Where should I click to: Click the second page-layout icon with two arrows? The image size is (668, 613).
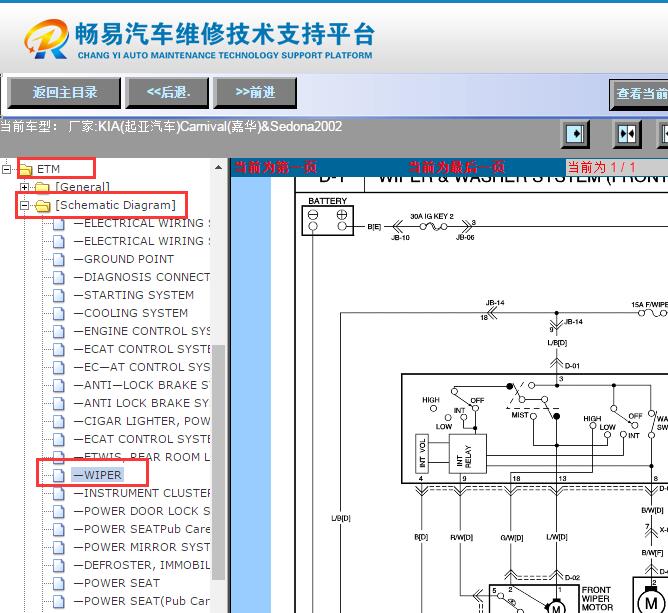pyautogui.click(x=627, y=133)
